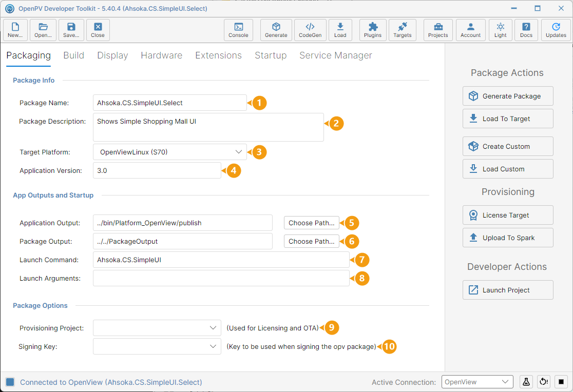Open the Docs help icon
Viewport: 573px width, 392px height.
pos(526,30)
